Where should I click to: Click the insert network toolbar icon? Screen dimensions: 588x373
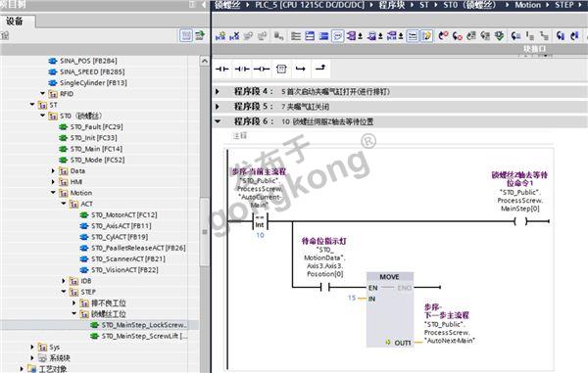coord(220,36)
